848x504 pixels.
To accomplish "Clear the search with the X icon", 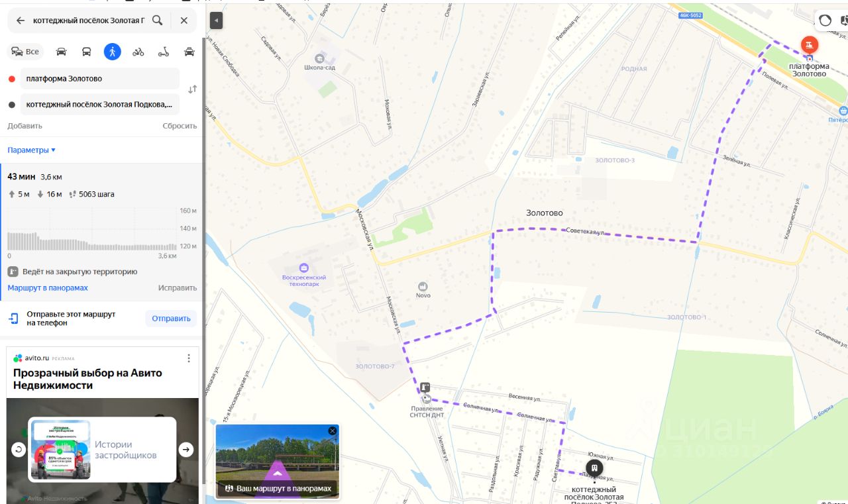I will [x=184, y=21].
